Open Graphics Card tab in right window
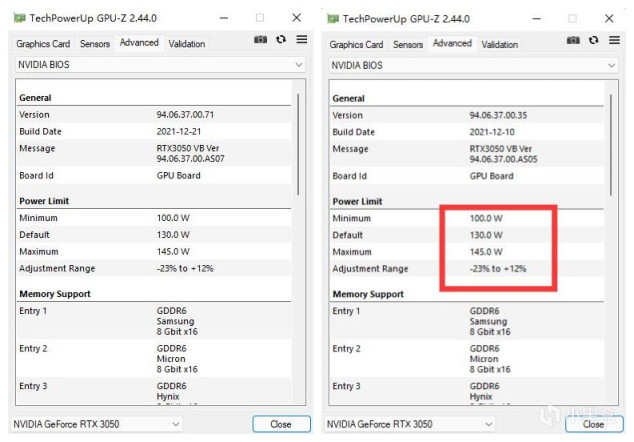 pos(356,44)
